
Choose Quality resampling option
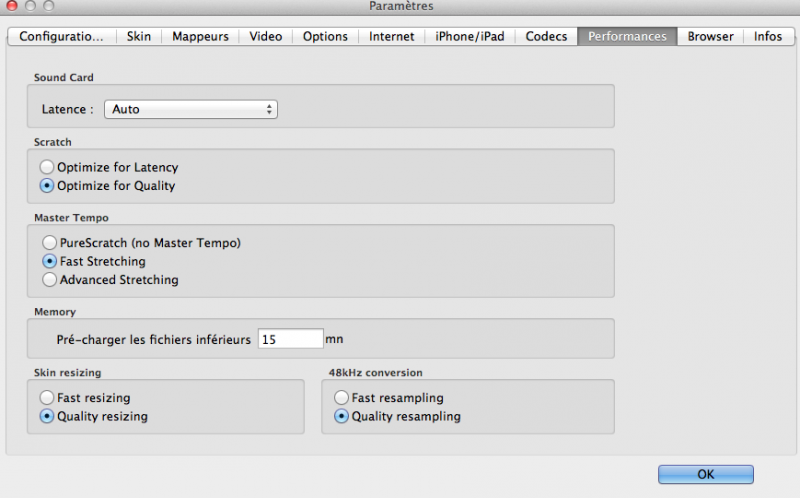click(x=342, y=416)
